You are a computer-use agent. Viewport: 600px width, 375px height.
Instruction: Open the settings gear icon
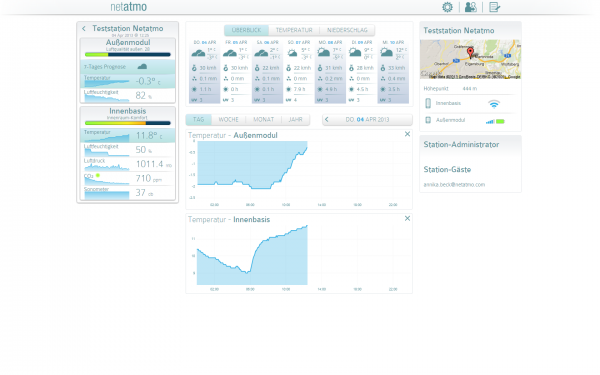coord(447,7)
